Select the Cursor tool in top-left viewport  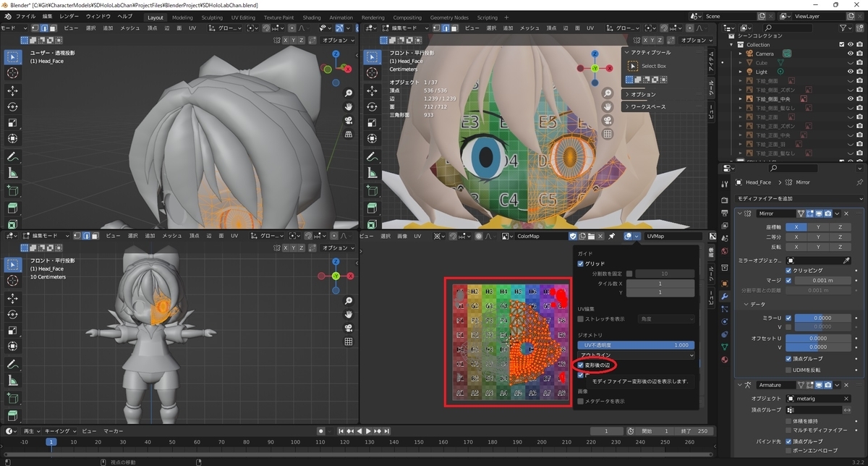point(13,73)
